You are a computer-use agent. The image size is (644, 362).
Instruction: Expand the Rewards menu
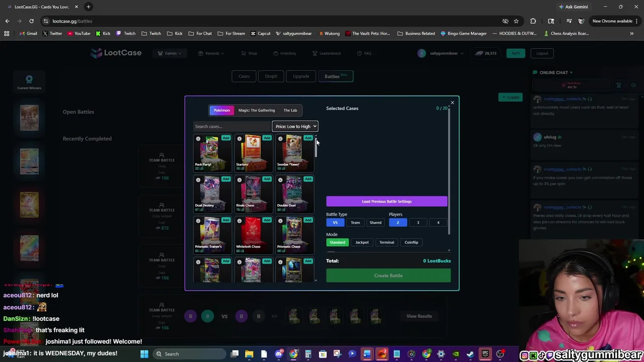point(211,53)
